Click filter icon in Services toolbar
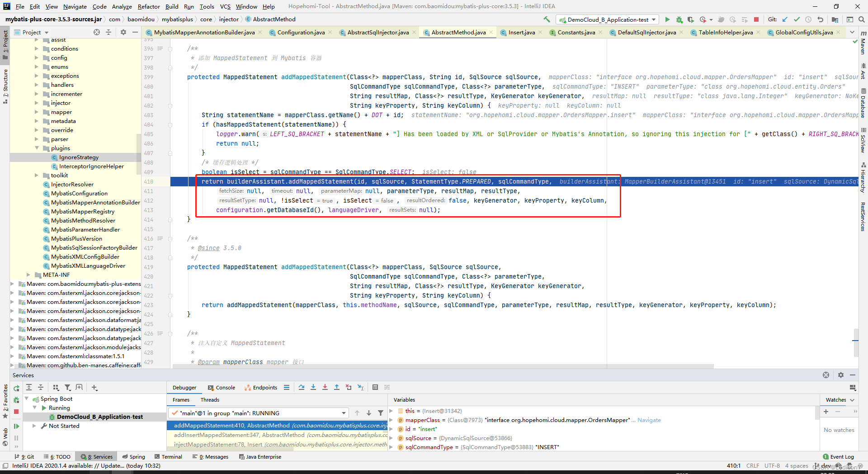This screenshot has width=868, height=474. (x=67, y=388)
